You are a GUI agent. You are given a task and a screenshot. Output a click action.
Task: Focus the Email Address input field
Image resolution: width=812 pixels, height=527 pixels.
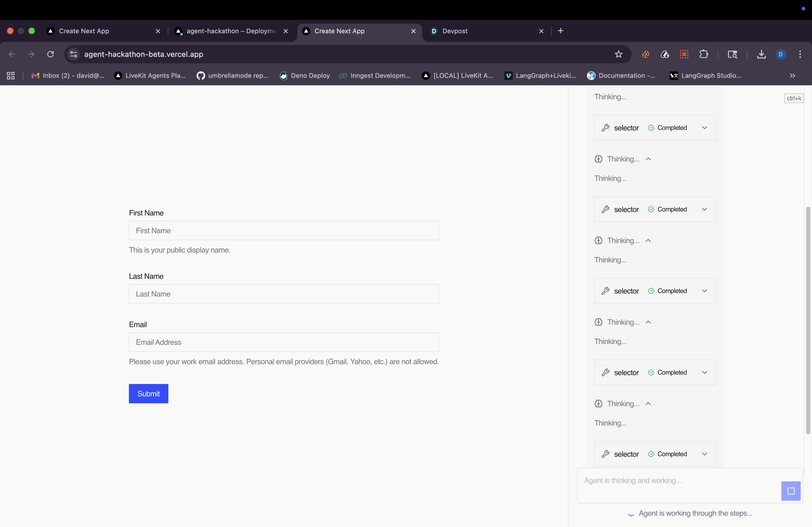pos(284,342)
